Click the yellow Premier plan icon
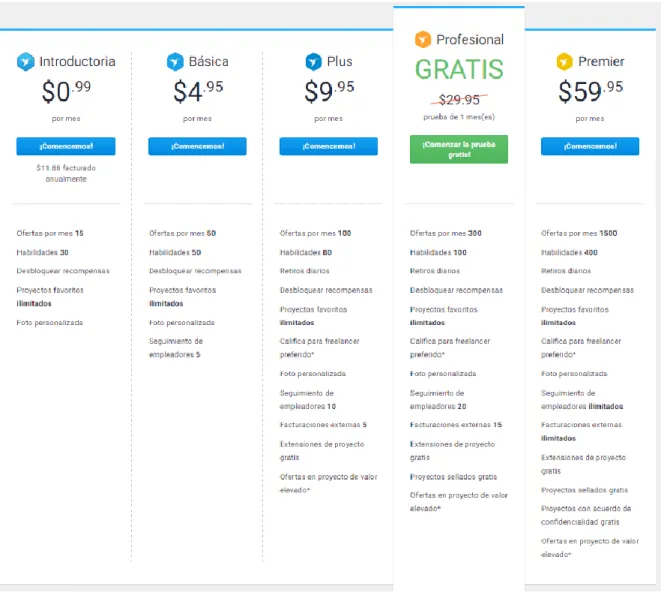The image size is (661, 593). click(x=564, y=62)
